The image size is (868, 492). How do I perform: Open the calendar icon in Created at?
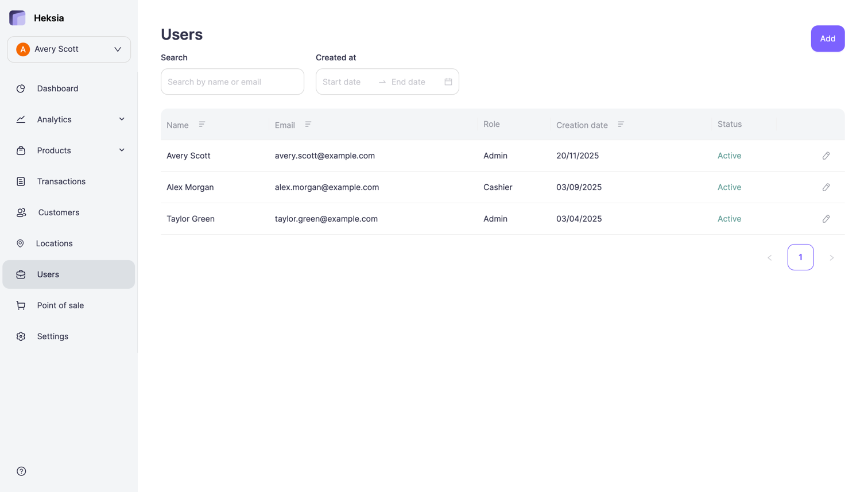[448, 82]
